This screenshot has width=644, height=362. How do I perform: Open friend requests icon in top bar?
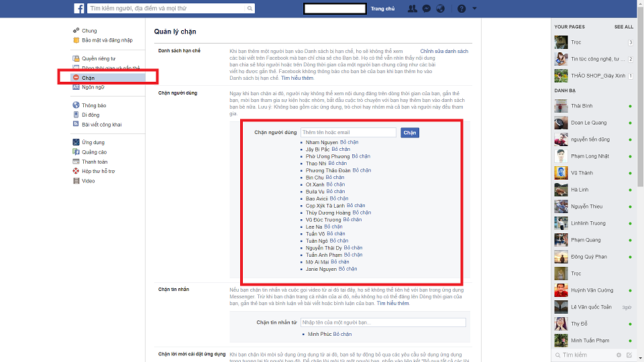click(x=413, y=9)
